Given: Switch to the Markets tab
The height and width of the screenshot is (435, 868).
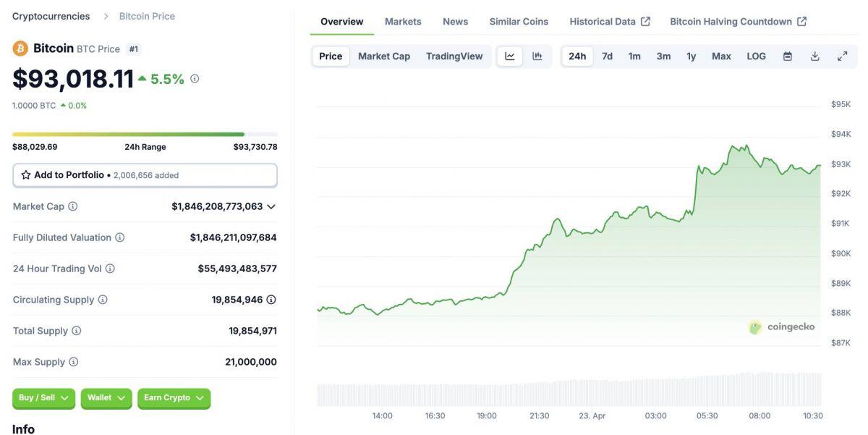Looking at the screenshot, I should click(403, 21).
